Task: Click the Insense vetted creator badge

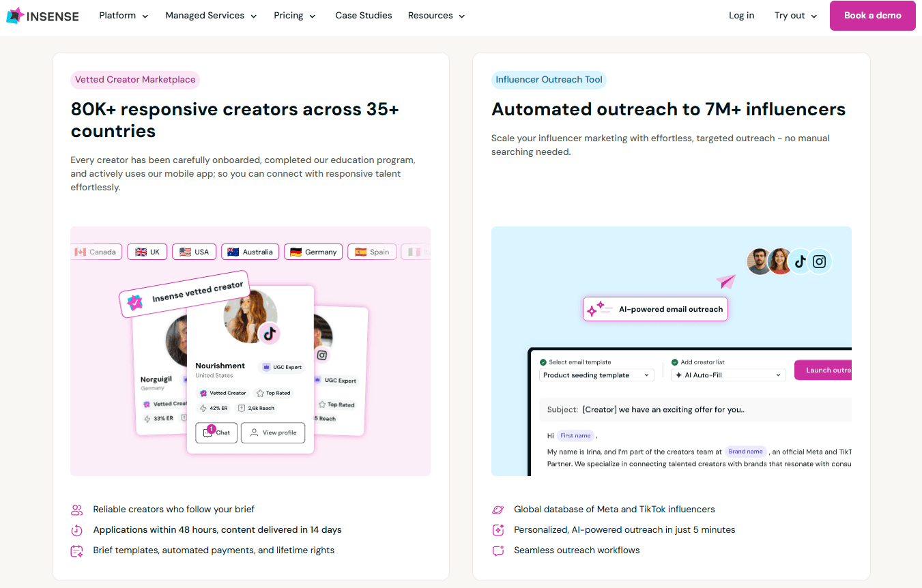Action: 185,295
